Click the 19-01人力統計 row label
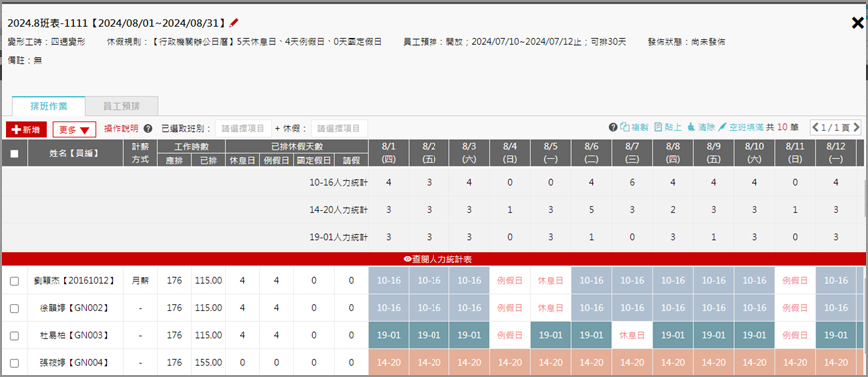868x377 pixels. click(x=339, y=237)
